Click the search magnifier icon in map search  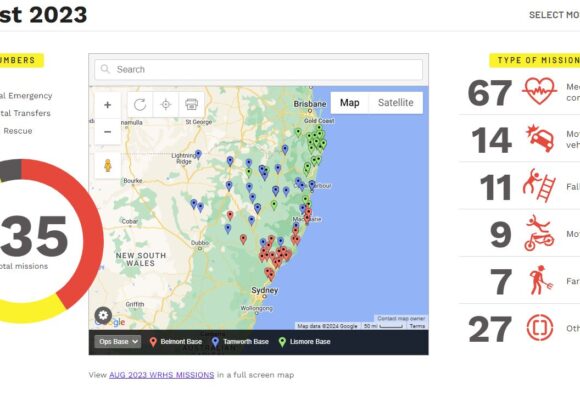click(x=105, y=69)
